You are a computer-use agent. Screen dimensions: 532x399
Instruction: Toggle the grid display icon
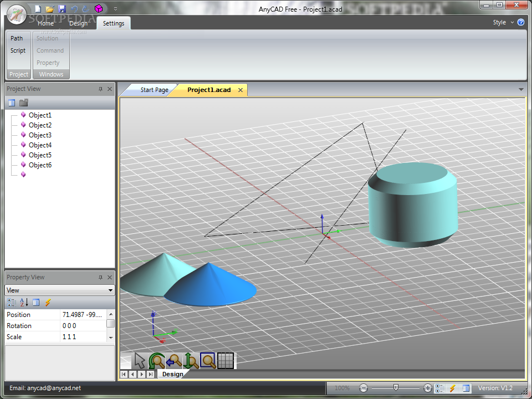226,361
